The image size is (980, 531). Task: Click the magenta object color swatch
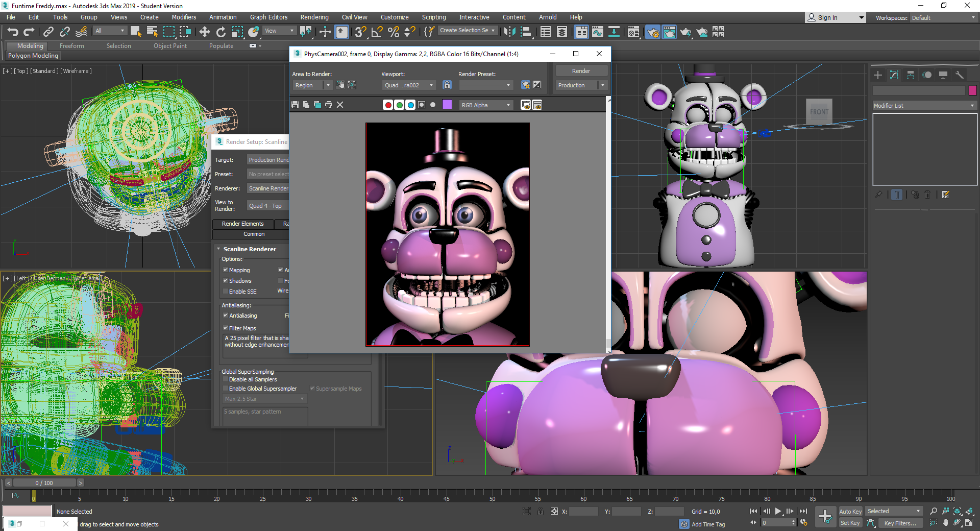(x=972, y=90)
